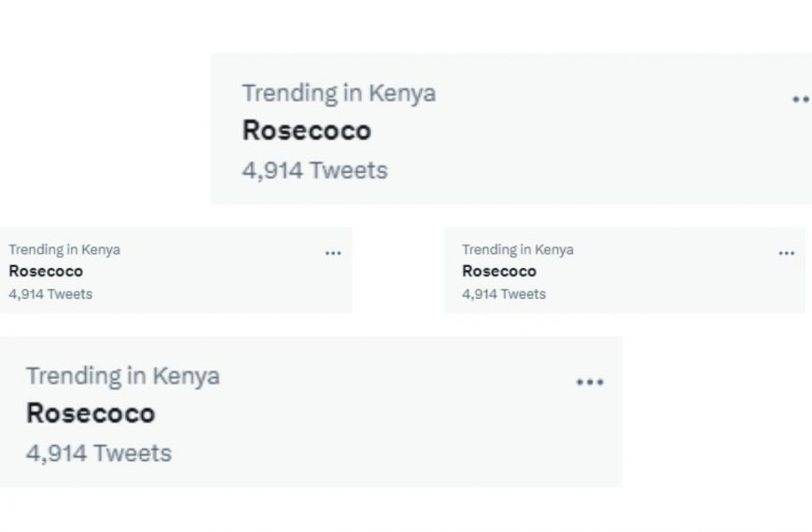
Task: Select the Rosecoco title in the bottom large card
Action: coord(91,413)
